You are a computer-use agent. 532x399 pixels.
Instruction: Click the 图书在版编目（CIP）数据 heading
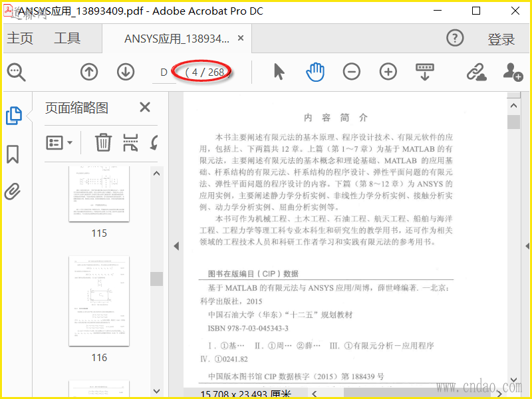point(253,274)
